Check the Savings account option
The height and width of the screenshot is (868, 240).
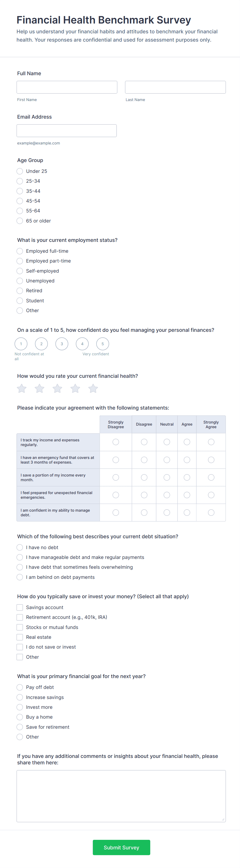tap(20, 607)
